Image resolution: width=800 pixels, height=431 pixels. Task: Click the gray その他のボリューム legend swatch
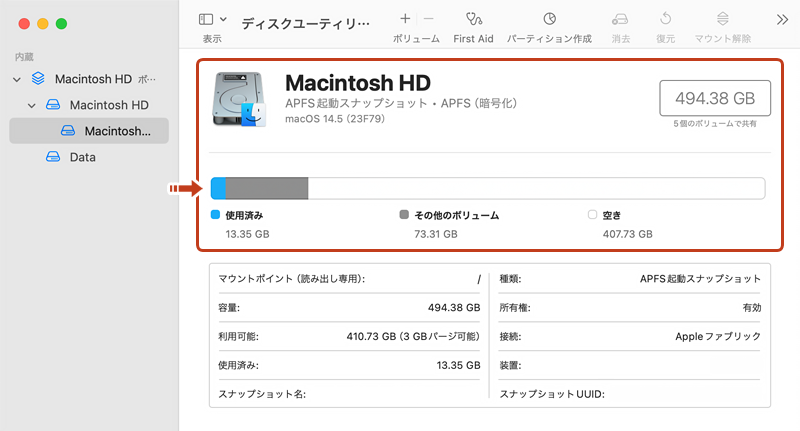404,215
